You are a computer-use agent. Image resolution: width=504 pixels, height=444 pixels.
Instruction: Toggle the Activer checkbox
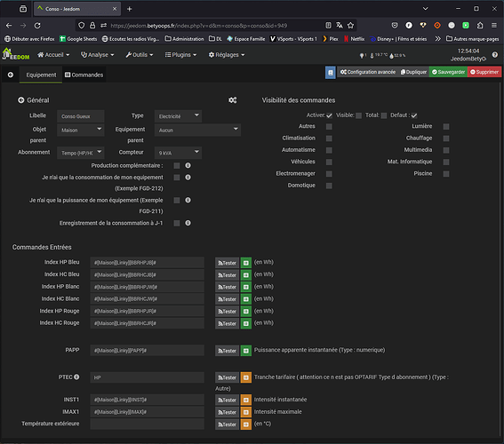[x=329, y=115]
